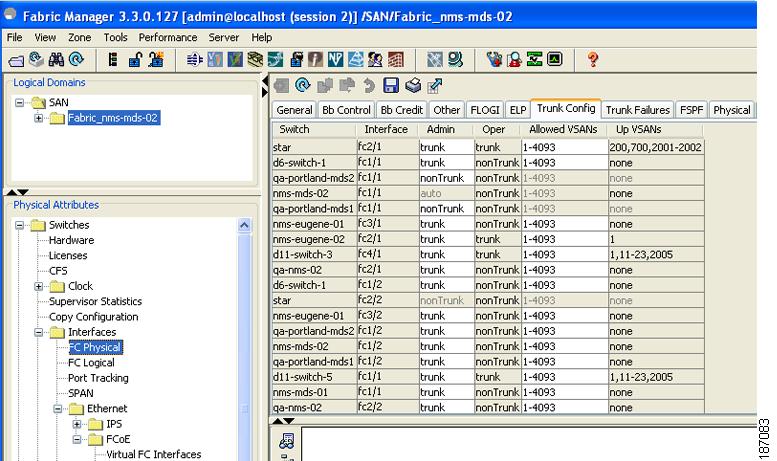
Task: Click Admin cell of nms-mds-02 fc1/1 row
Action: [446, 193]
